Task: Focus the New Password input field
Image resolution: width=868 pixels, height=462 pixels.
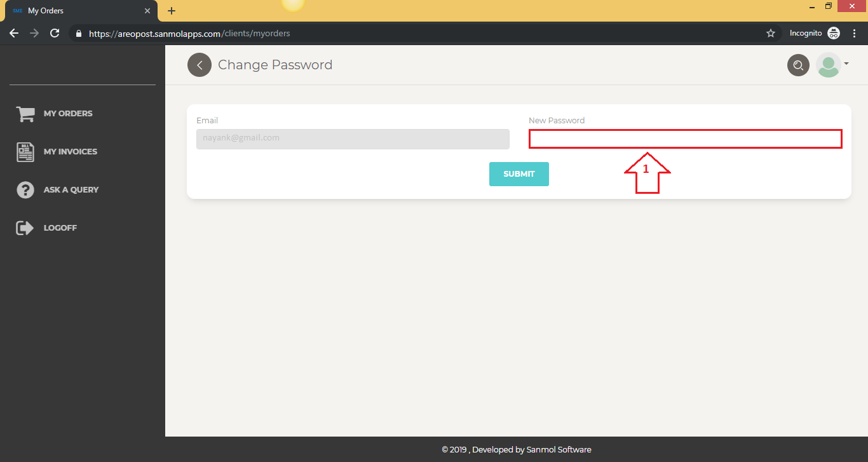Action: click(686, 139)
